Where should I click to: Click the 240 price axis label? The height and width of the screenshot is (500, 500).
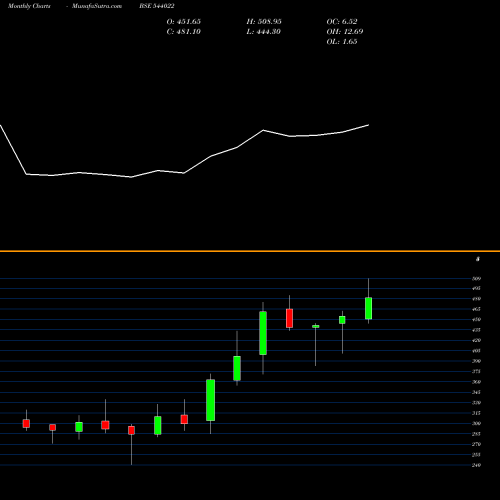tap(476, 465)
